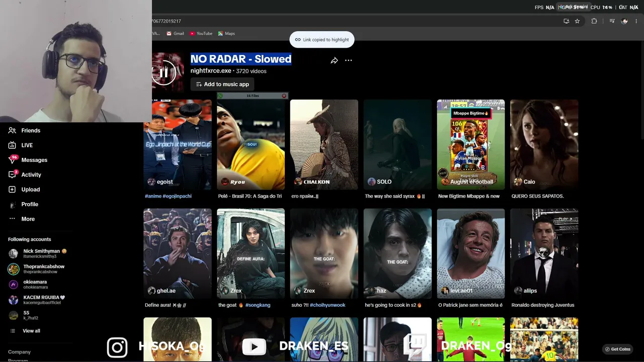This screenshot has height=362, width=644.
Task: Open Zrex's DEFINE AURA video thumbnail
Action: (x=251, y=254)
